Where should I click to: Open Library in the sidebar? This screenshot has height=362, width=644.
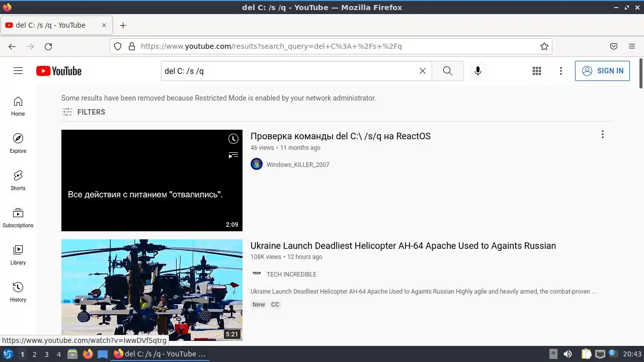tap(18, 255)
